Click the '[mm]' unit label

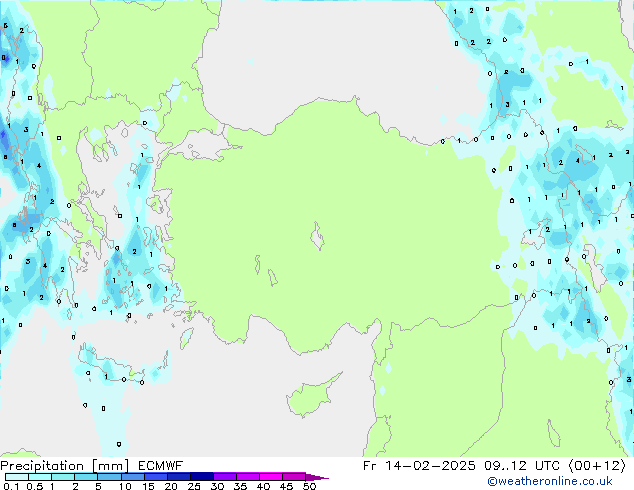pos(111,466)
